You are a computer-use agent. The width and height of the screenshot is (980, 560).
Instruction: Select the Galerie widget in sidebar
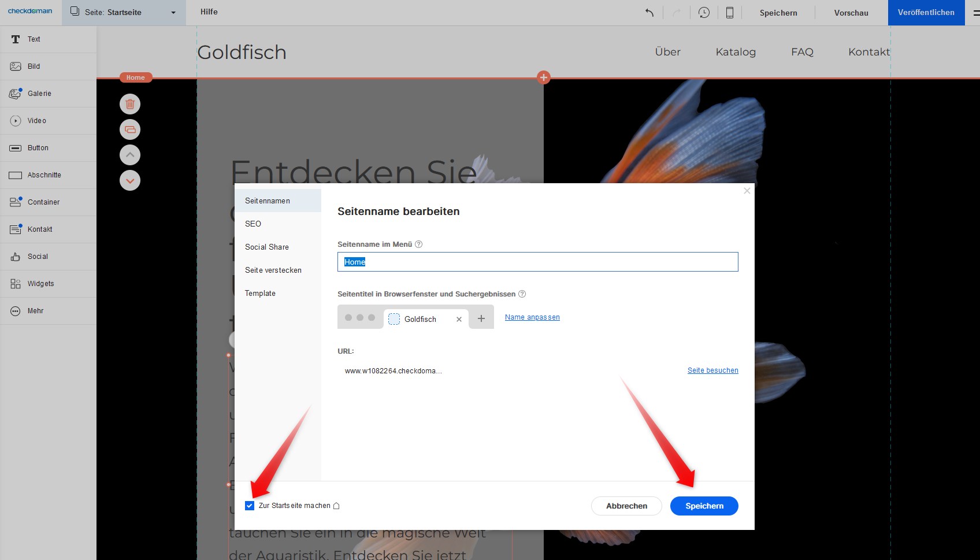(x=39, y=94)
